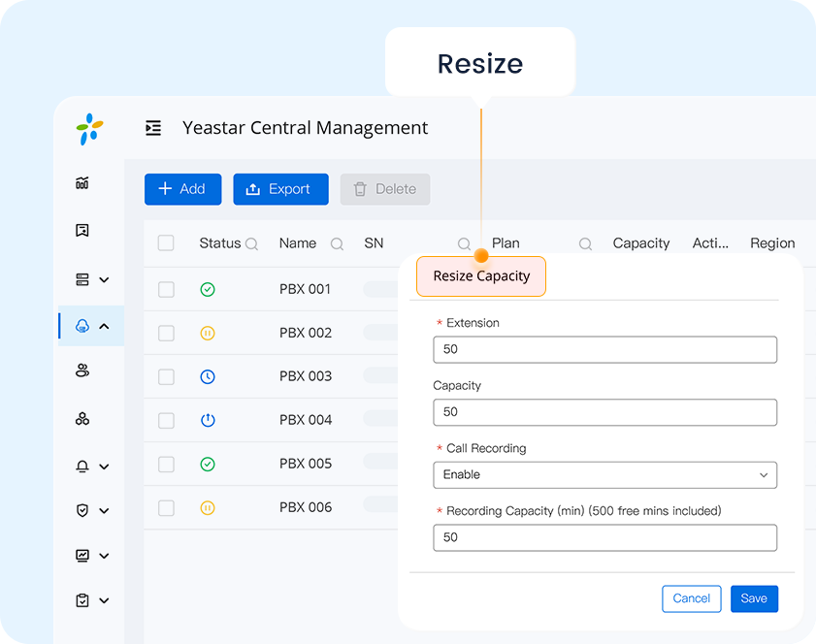Toggle the select-all header checkbox
This screenshot has height=644, width=816.
tap(166, 243)
